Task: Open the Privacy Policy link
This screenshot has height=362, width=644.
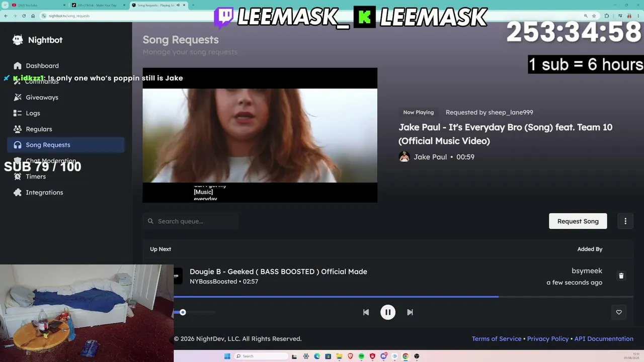Action: pos(548,339)
